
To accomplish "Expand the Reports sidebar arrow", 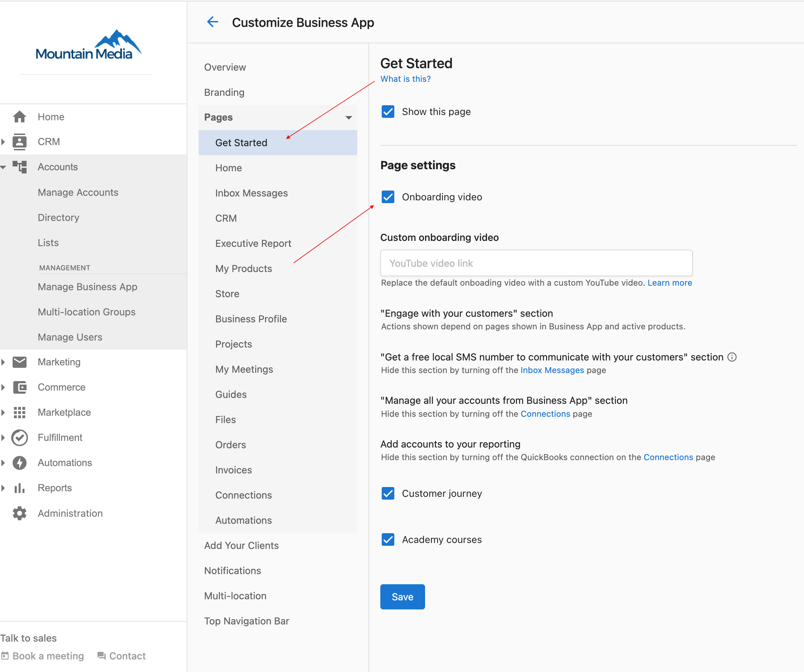I will pos(3,488).
